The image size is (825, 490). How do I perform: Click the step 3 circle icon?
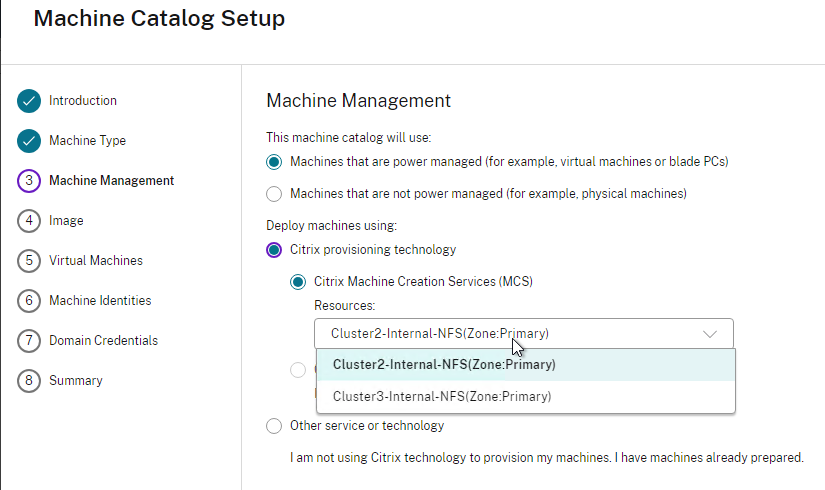[29, 181]
